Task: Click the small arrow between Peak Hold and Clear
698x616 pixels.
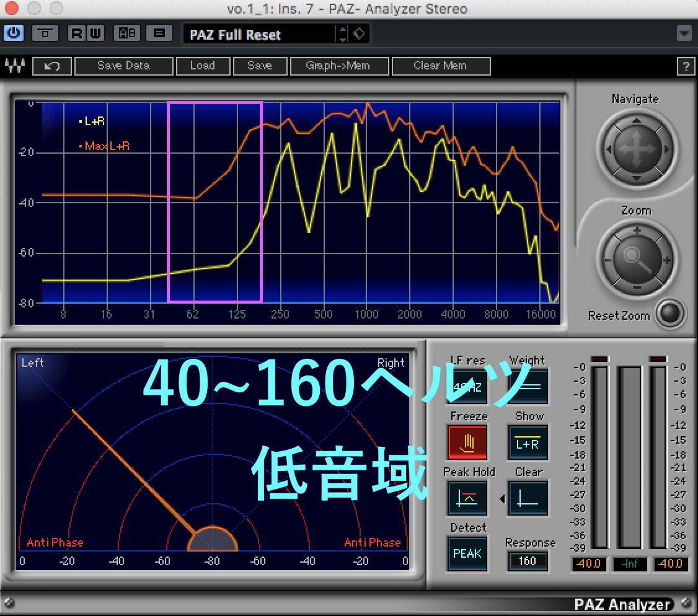Action: point(503,499)
